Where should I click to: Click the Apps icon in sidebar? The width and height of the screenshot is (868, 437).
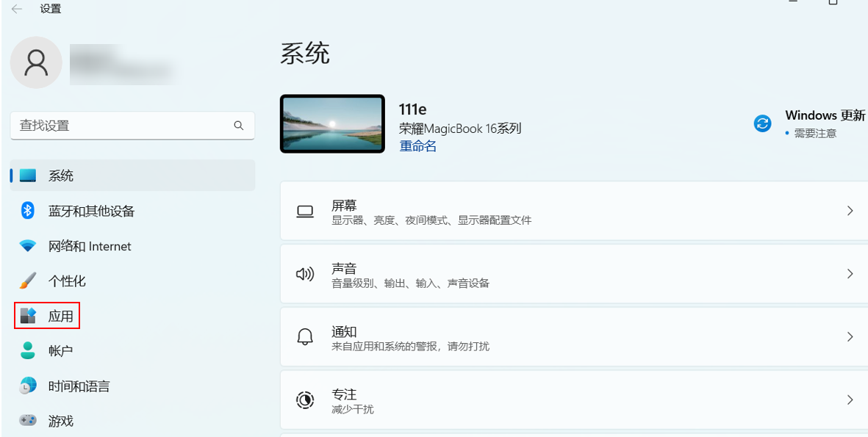point(28,316)
